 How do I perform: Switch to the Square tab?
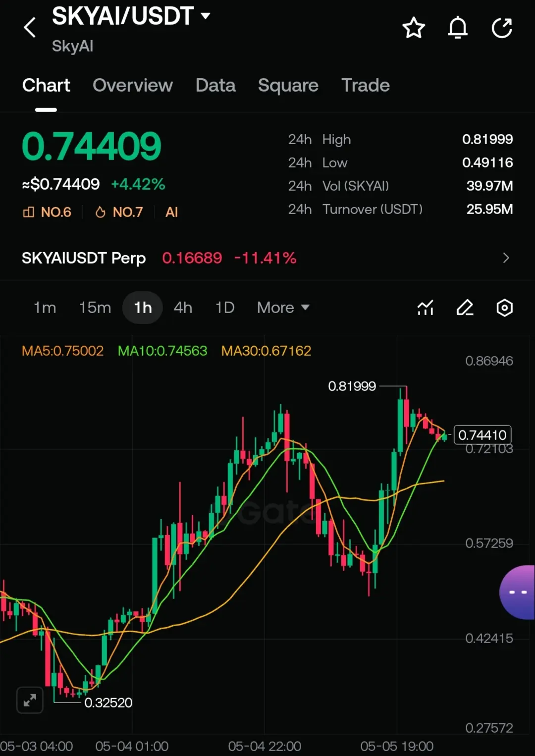tap(288, 85)
